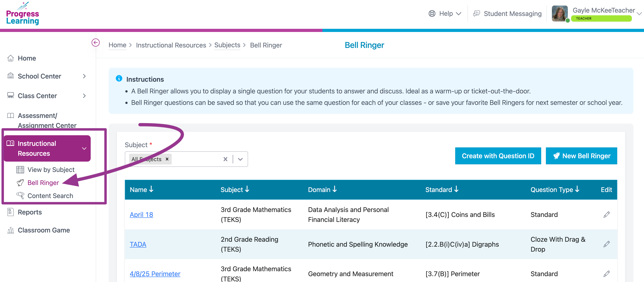
Task: Open the April 18 bell ringer
Action: (x=141, y=214)
